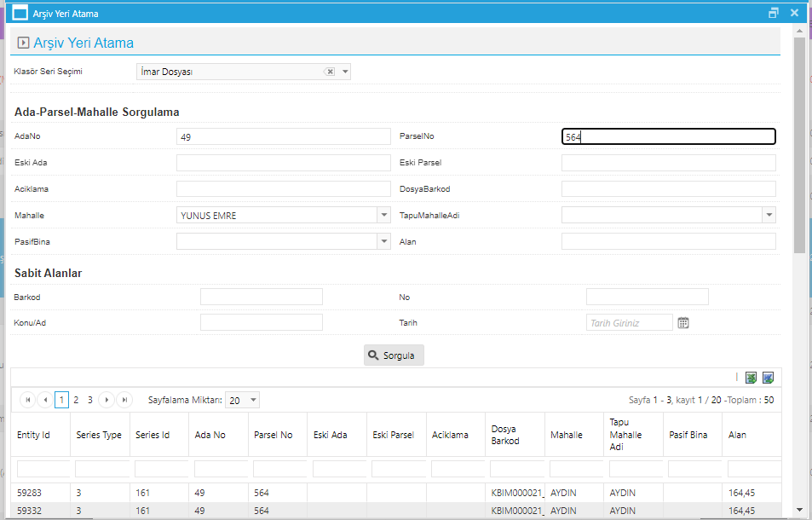
Task: Sort by the Alan column header
Action: pos(737,435)
